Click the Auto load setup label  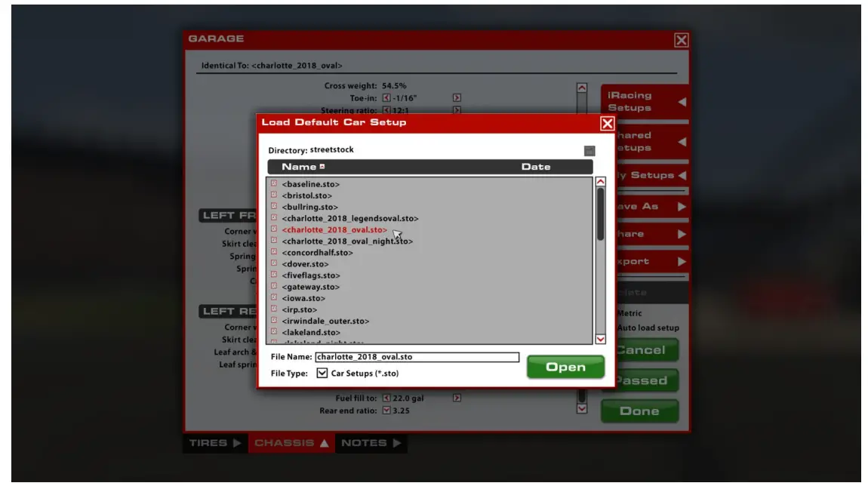click(648, 328)
